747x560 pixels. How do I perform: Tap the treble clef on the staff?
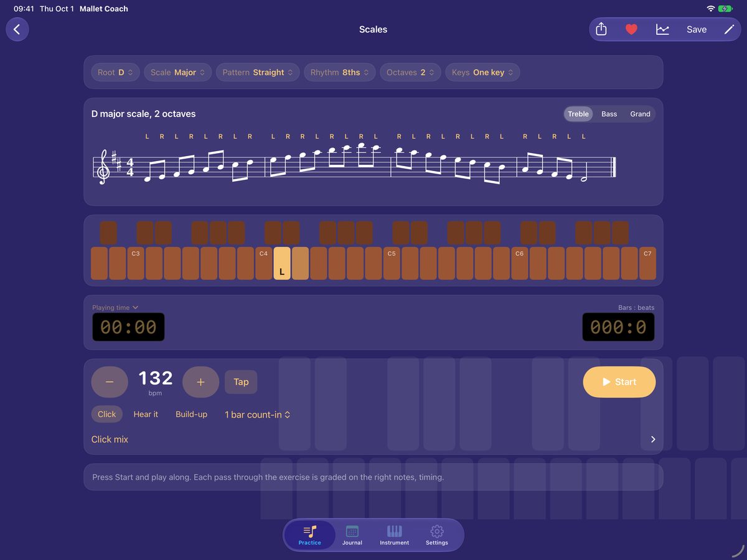[x=103, y=167]
